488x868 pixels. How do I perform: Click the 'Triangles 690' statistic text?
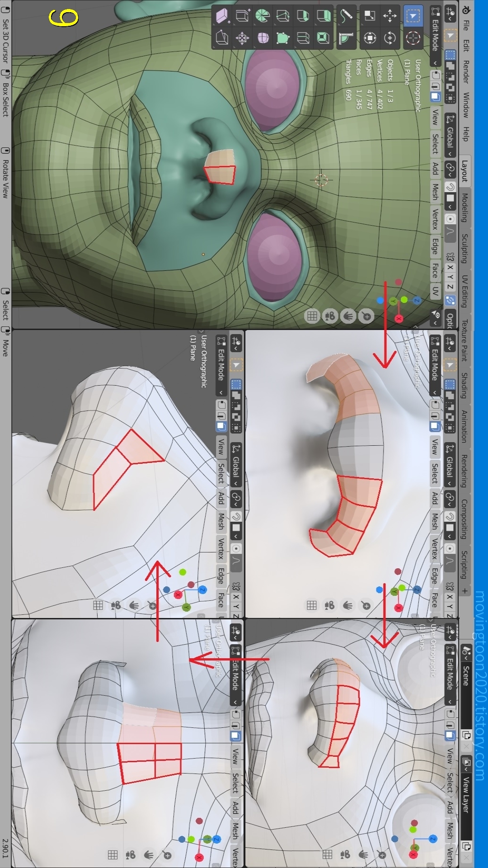pos(348,80)
